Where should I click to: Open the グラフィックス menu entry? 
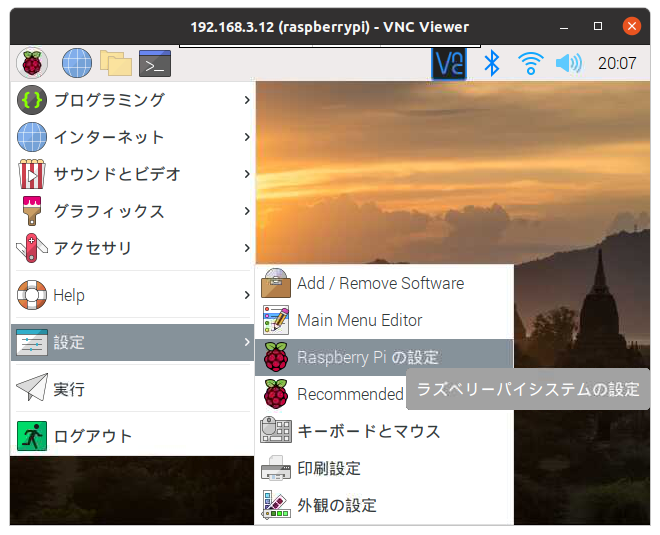(x=132, y=211)
